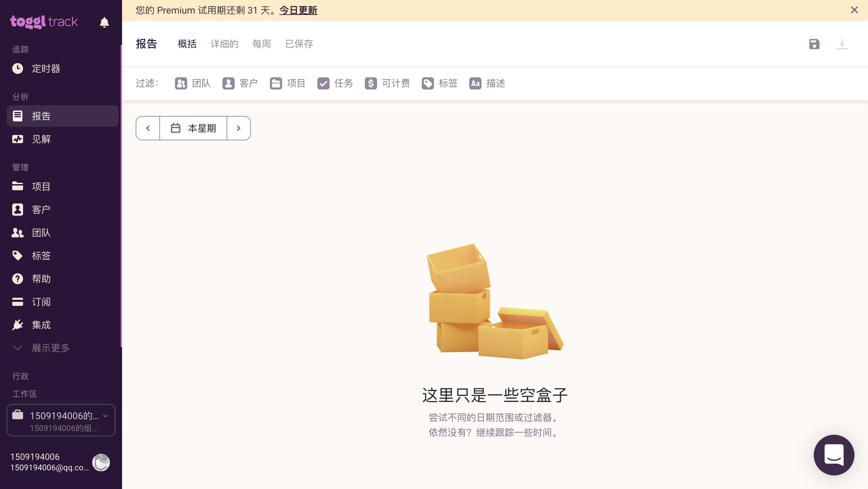
Task: Open 见解 insights in the sidebar
Action: [63, 139]
